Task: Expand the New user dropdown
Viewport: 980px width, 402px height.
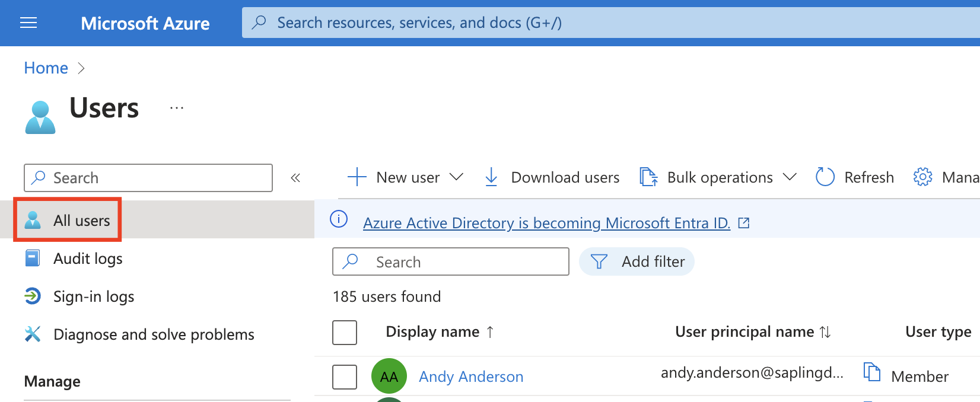Action: tap(456, 177)
